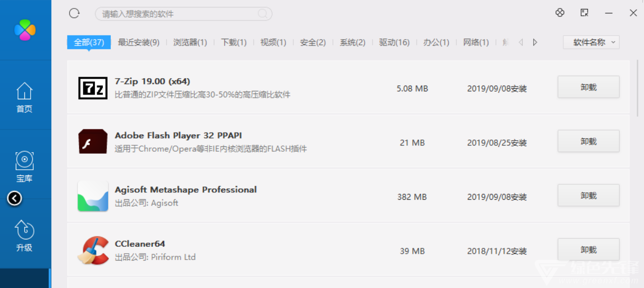Switch to 下载(1) tab
644x288 pixels.
[x=234, y=42]
